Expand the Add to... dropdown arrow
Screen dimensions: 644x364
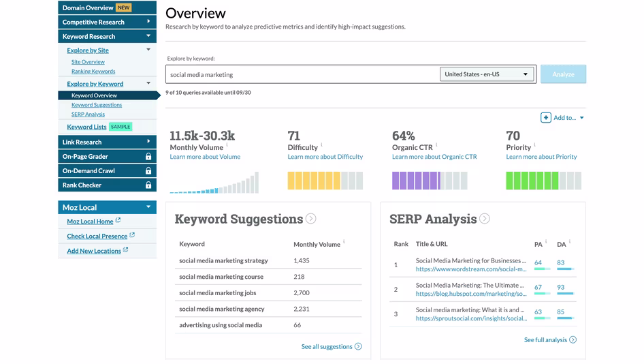(x=581, y=118)
